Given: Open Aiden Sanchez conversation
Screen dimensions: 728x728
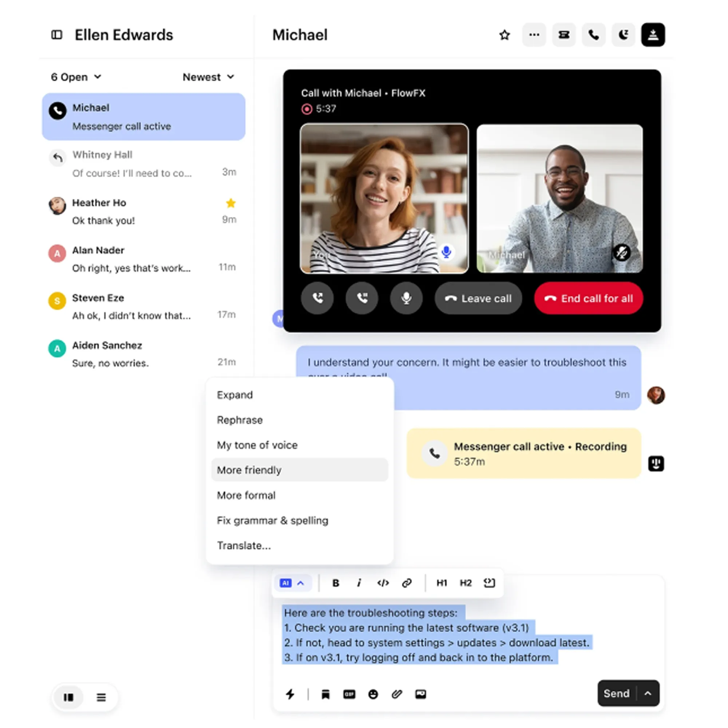Looking at the screenshot, I should 143,354.
